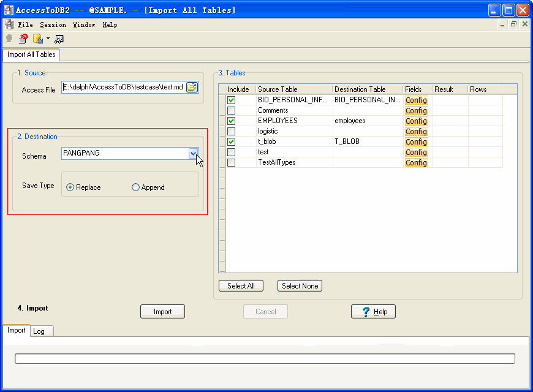This screenshot has width=533, height=392.
Task: Click the Help button with question mark
Action: coord(373,312)
